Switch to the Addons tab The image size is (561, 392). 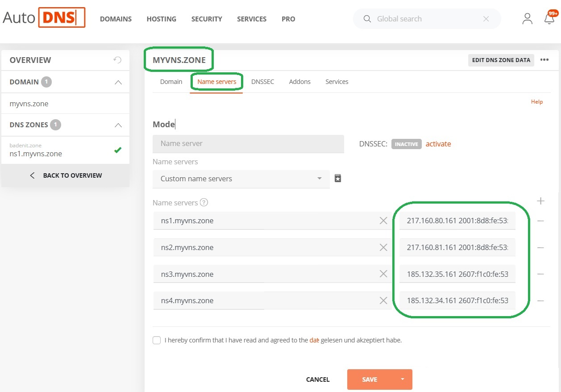click(300, 82)
